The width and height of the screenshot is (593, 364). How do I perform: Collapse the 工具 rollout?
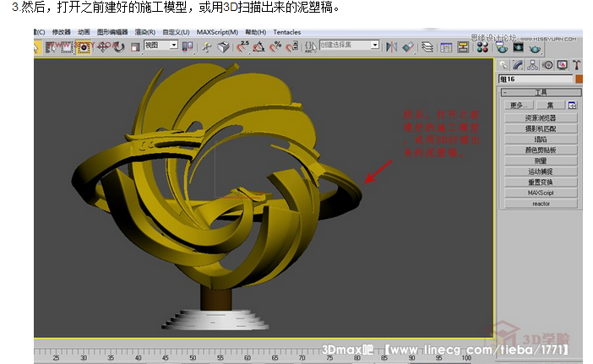click(x=541, y=92)
